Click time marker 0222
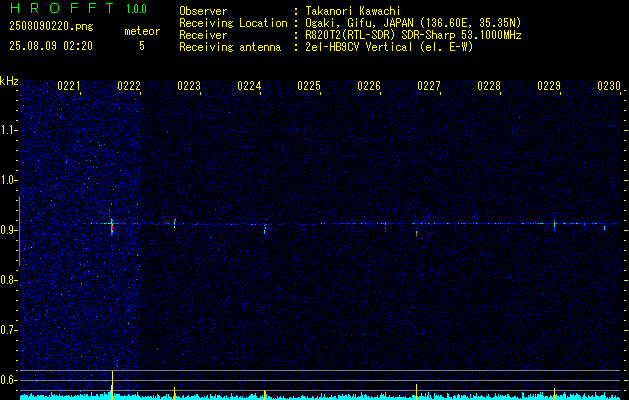The width and height of the screenshot is (629, 400). click(129, 86)
